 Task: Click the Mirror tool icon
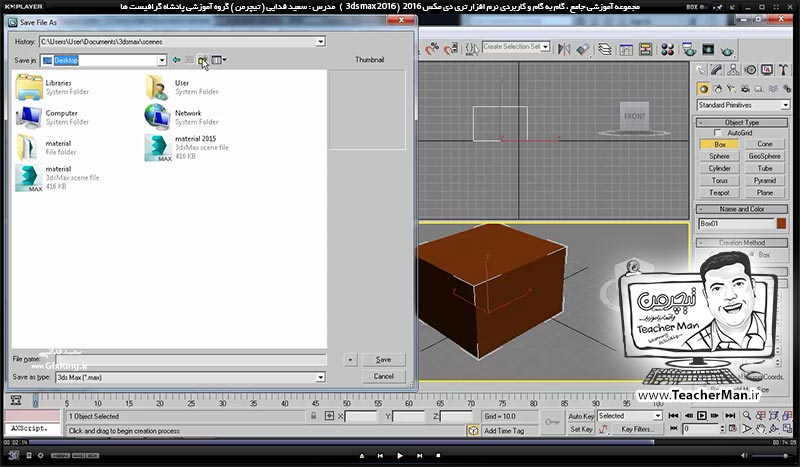click(564, 49)
